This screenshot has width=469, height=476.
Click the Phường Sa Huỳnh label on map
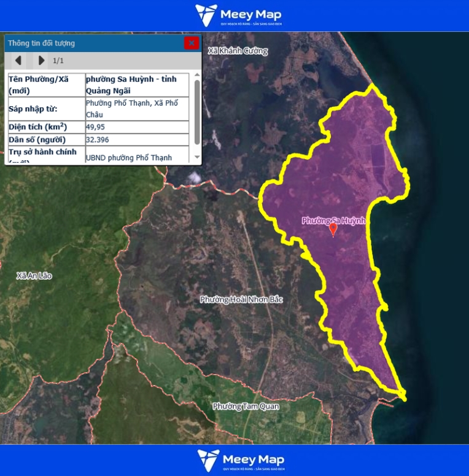pyautogui.click(x=333, y=220)
